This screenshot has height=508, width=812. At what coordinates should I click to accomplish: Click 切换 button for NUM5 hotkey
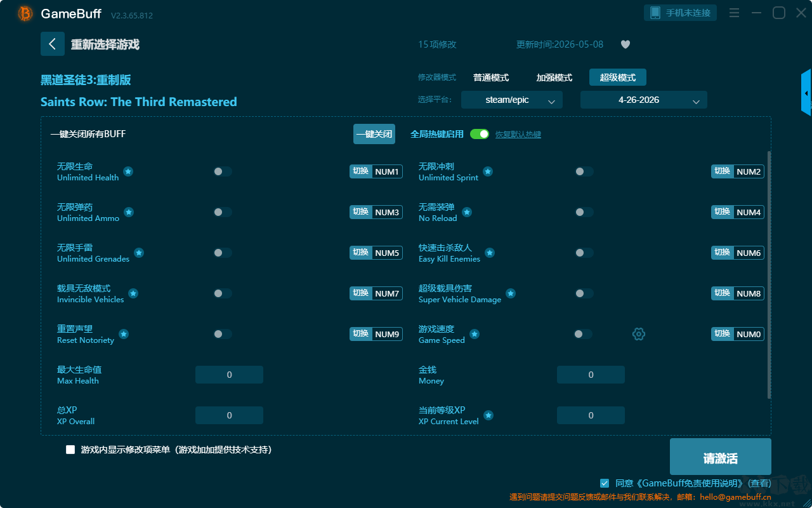click(360, 253)
